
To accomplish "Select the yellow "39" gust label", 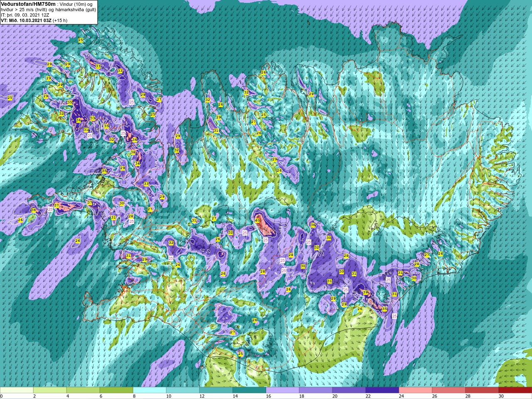I will (x=365, y=293).
